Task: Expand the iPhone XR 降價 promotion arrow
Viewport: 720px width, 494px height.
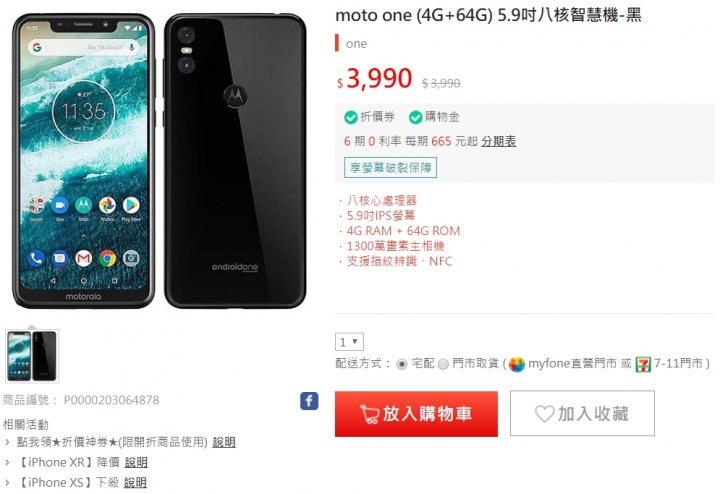Action: tap(7, 463)
